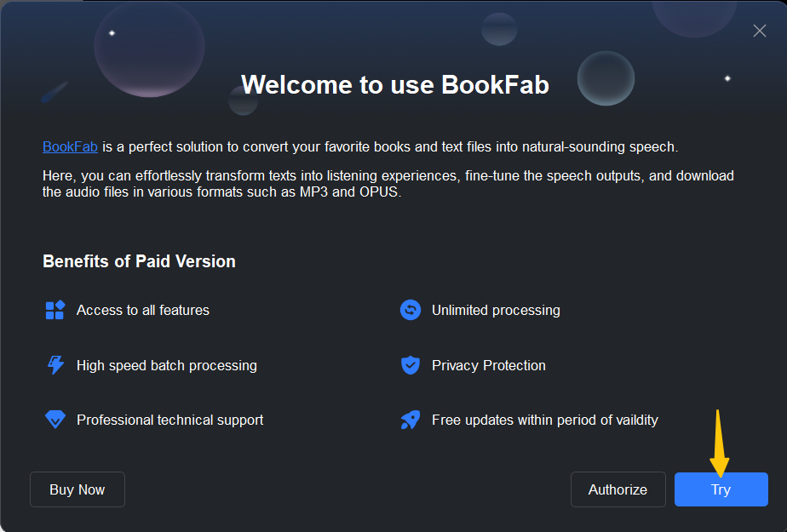The height and width of the screenshot is (532, 787).
Task: Click the rocket Free updates icon
Action: pos(411,420)
